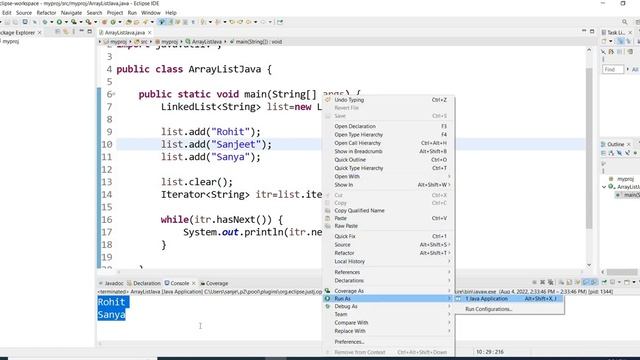Remove all terminated launches in Console

(551, 282)
